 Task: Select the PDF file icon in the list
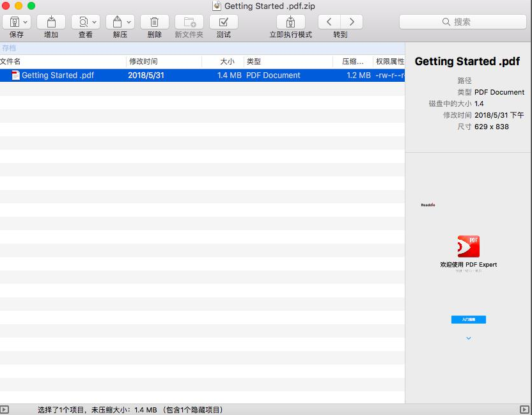[x=16, y=75]
